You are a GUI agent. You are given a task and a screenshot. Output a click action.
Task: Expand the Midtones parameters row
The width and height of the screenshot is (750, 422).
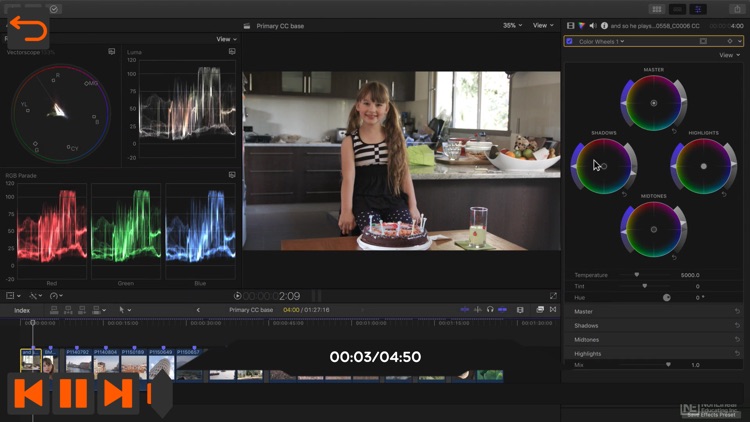(x=653, y=340)
